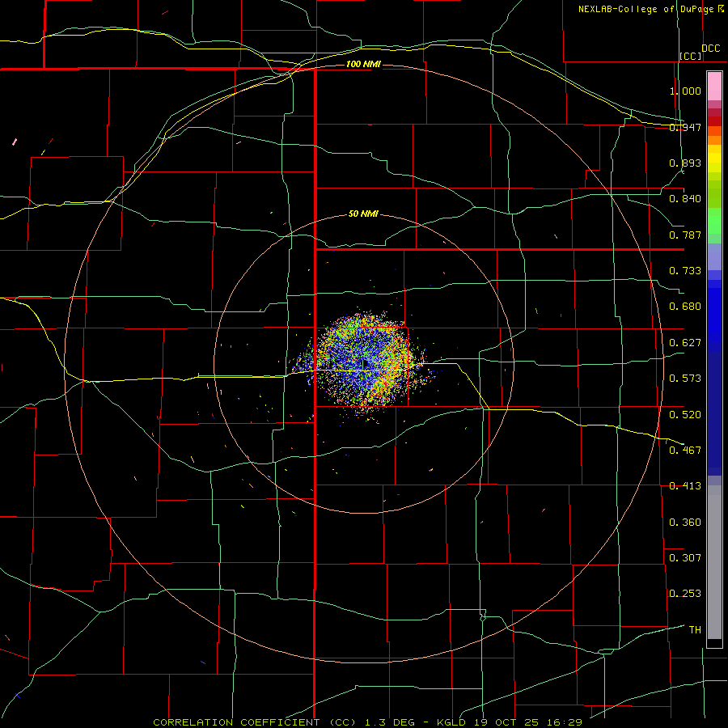Viewport: 728px width, 728px height.
Task: Click the radar site marker in the echo center
Action: (365, 365)
